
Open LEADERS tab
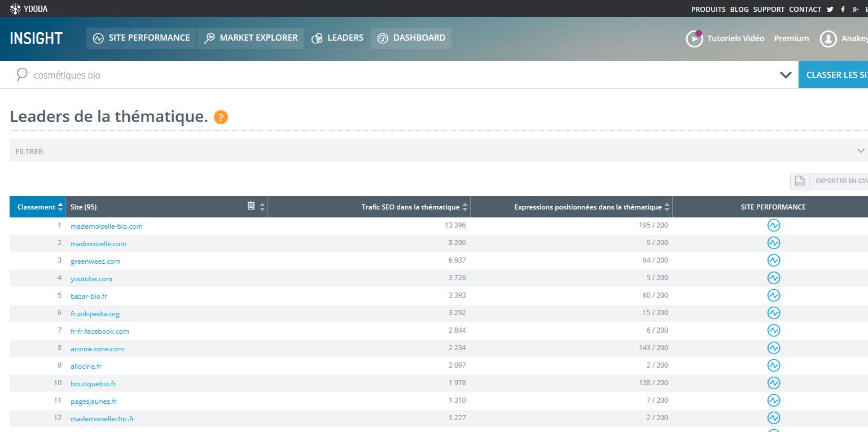(x=337, y=38)
